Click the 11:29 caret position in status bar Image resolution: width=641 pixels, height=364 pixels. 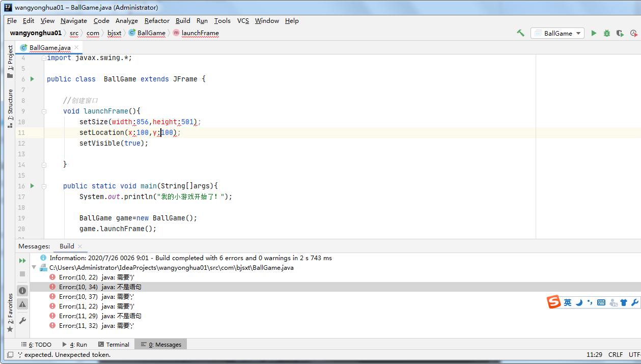[x=594, y=355]
